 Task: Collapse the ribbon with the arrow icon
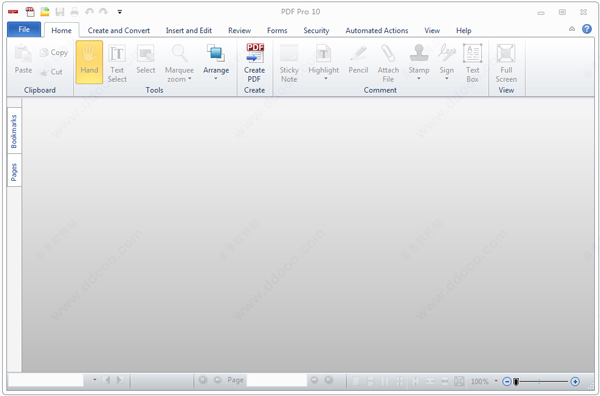click(572, 29)
